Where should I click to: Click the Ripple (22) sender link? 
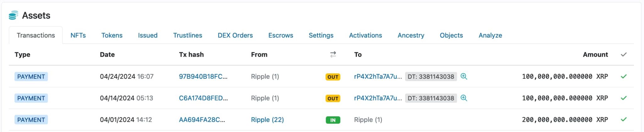pos(267,120)
